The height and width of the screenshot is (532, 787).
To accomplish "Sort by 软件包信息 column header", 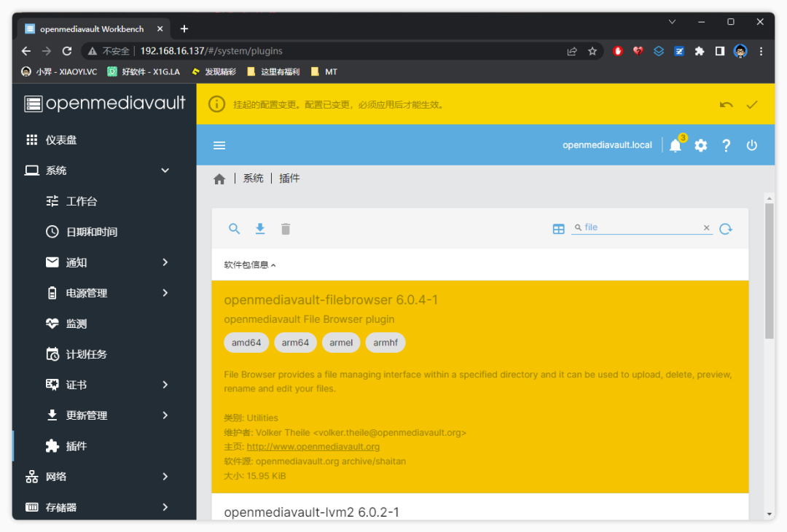I will pos(249,265).
